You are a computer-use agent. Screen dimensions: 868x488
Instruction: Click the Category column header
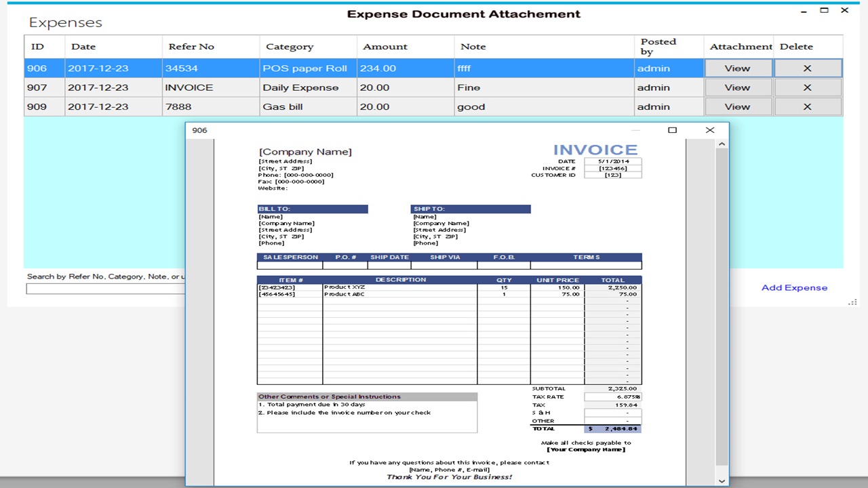[x=290, y=46]
